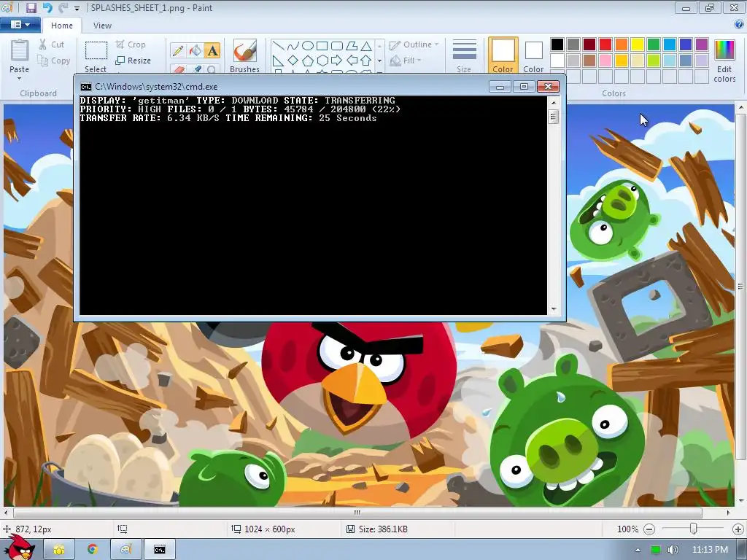Pick the purple color swatch
The width and height of the screenshot is (747, 560).
701,44
